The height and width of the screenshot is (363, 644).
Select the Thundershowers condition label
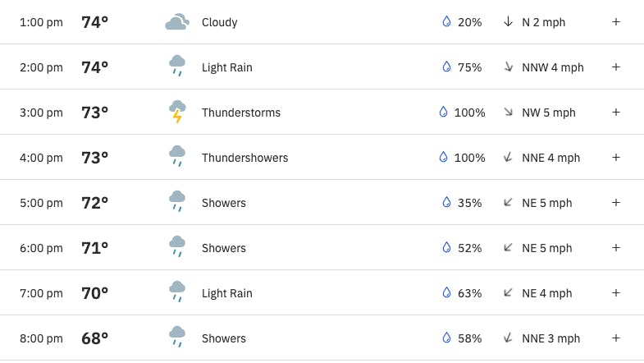click(244, 158)
